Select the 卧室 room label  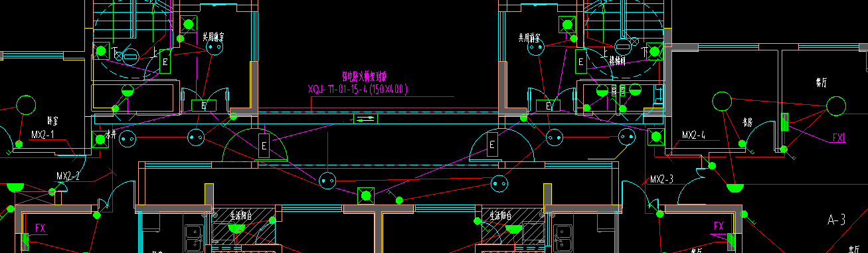pyautogui.click(x=53, y=121)
